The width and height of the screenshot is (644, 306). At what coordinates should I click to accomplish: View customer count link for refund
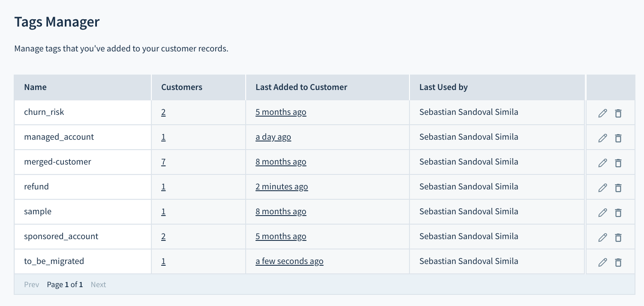tap(163, 187)
